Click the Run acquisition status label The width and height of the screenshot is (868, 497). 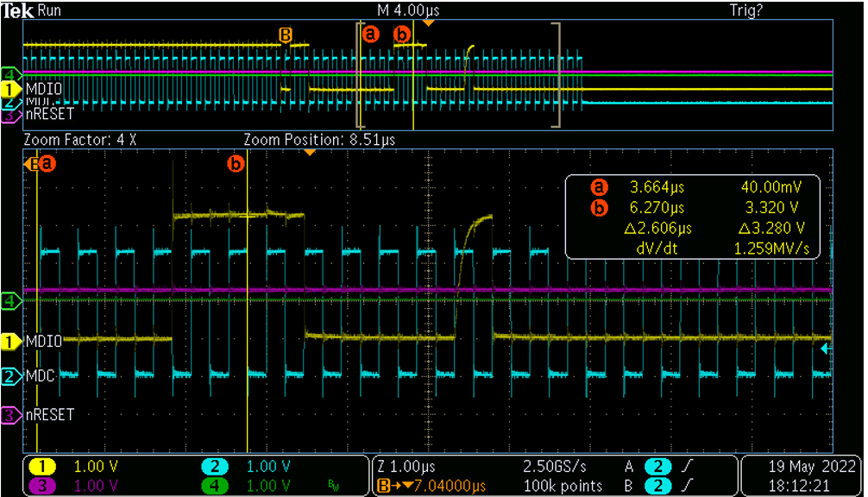tap(50, 10)
